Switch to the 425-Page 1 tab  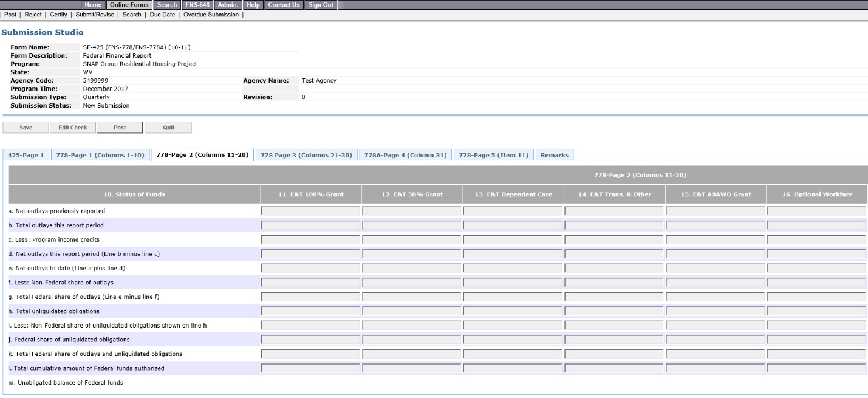[x=26, y=156]
